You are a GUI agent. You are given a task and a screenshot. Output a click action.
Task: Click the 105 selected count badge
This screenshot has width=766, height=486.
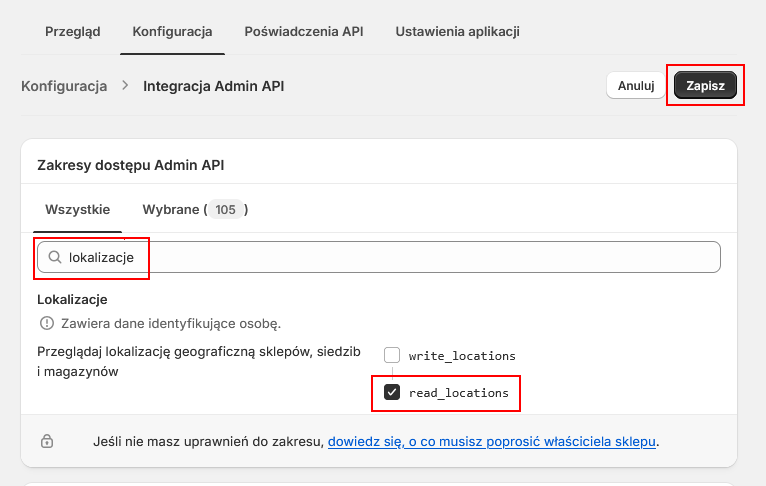point(225,210)
